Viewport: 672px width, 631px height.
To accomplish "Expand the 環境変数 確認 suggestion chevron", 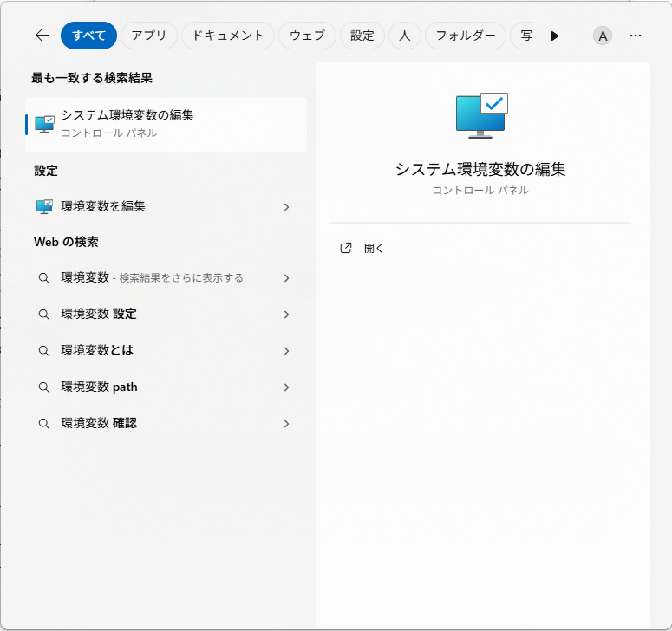I will (x=286, y=424).
